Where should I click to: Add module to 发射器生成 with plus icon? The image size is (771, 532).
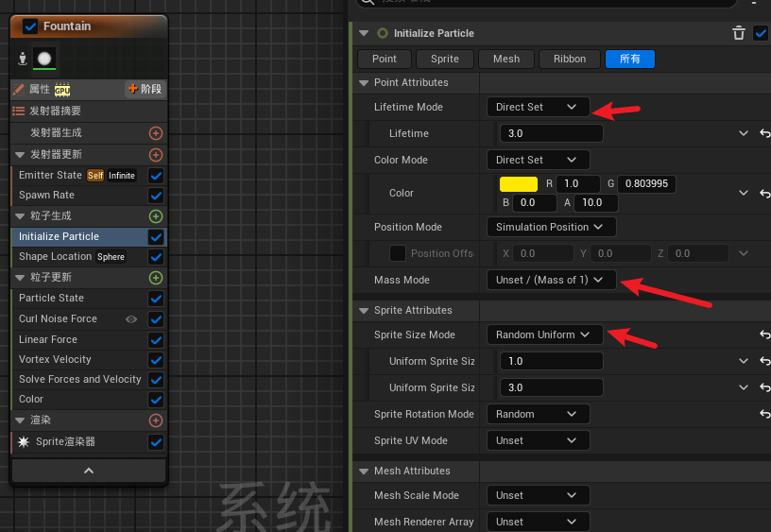156,133
